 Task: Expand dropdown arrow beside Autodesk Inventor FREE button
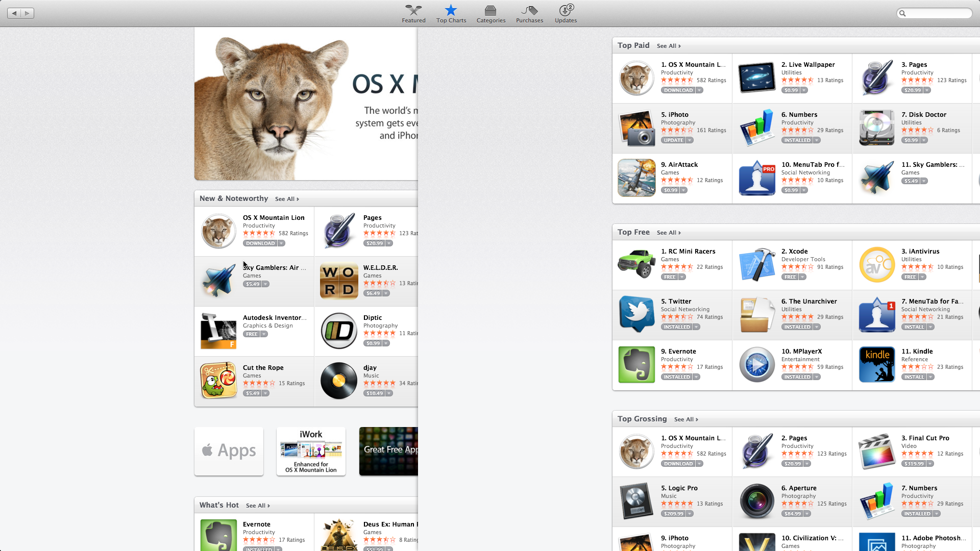click(x=264, y=334)
